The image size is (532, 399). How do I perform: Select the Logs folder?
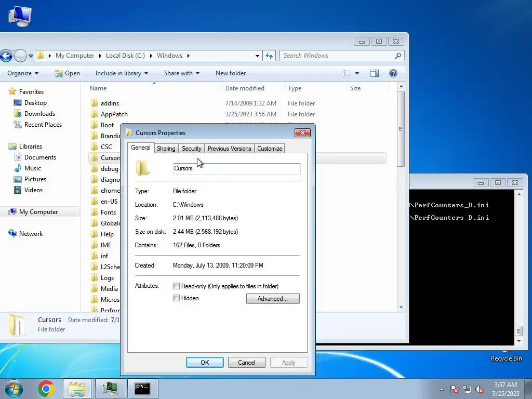coord(107,278)
